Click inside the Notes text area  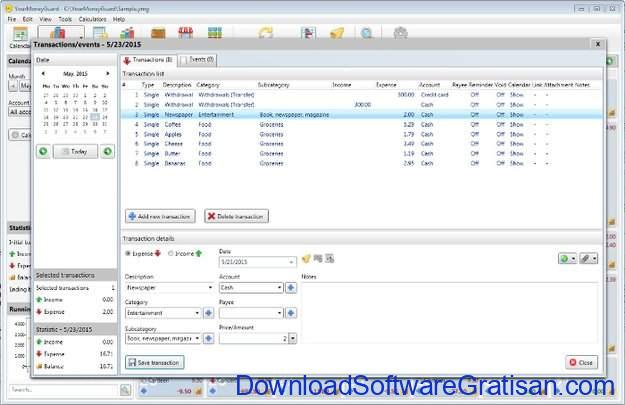449,313
